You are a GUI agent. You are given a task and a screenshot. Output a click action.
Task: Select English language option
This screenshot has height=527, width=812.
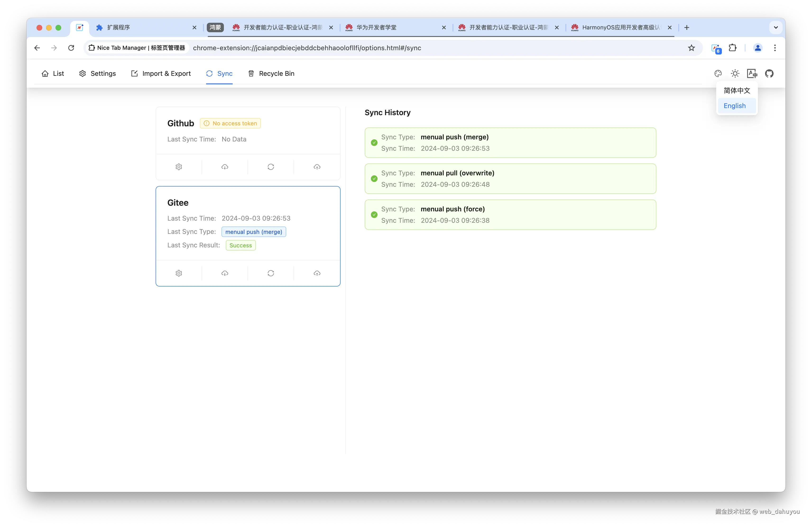734,106
